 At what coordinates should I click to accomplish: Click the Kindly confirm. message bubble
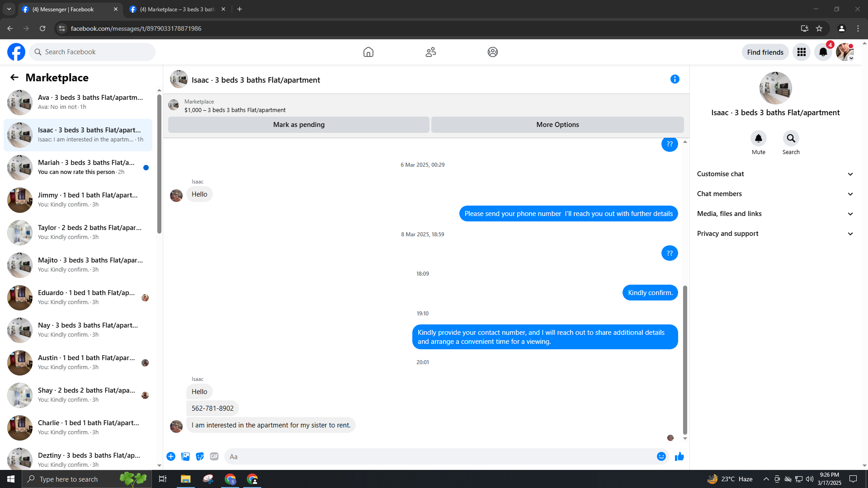(x=650, y=293)
